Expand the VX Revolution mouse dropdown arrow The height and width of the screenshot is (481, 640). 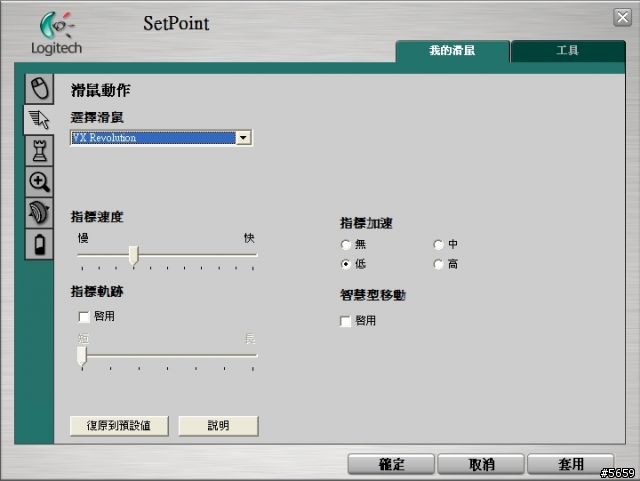coord(243,138)
